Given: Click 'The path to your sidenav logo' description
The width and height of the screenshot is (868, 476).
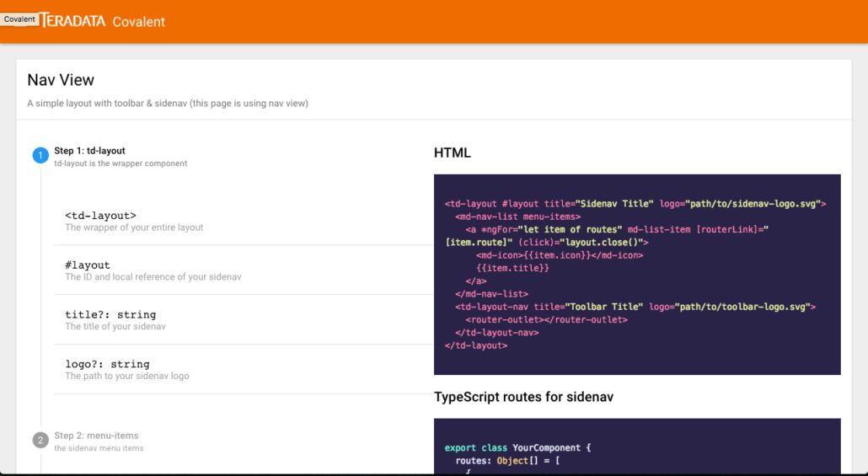Looking at the screenshot, I should click(127, 376).
